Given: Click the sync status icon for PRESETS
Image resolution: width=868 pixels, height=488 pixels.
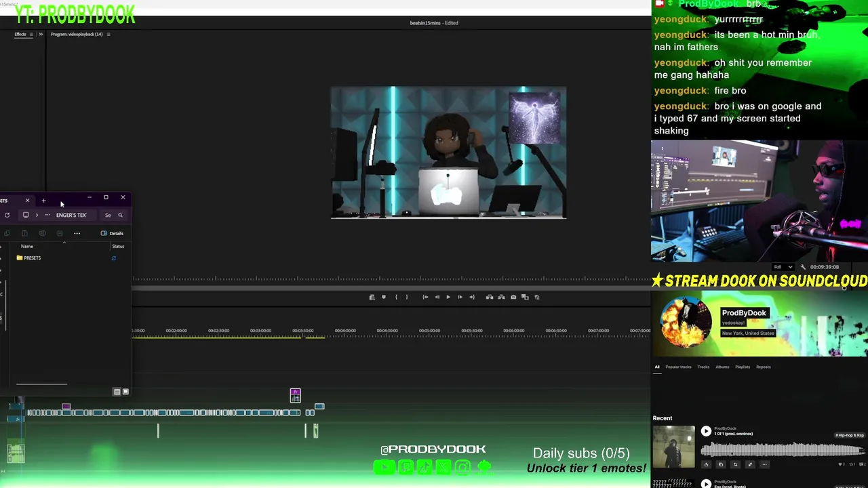Looking at the screenshot, I should [x=114, y=258].
